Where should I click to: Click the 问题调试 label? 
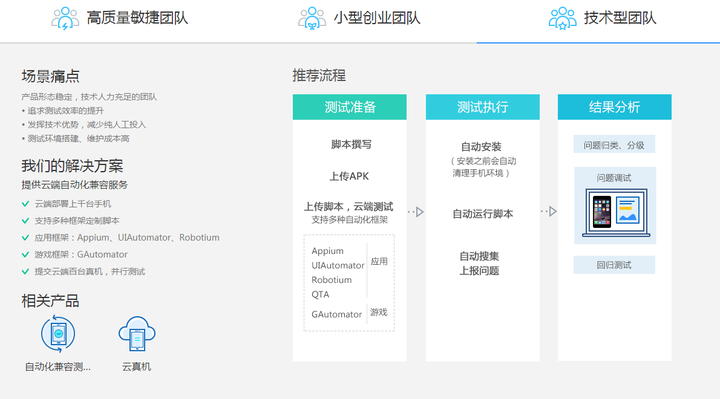click(614, 178)
